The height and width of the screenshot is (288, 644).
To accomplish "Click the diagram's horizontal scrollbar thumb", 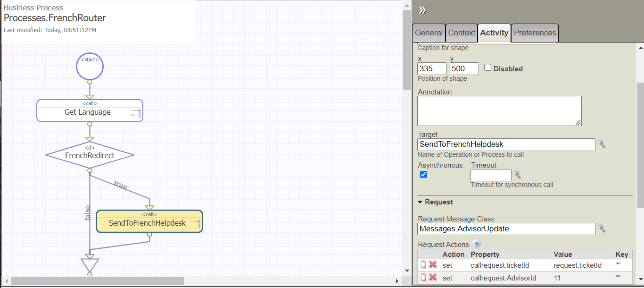I will tap(97, 281).
